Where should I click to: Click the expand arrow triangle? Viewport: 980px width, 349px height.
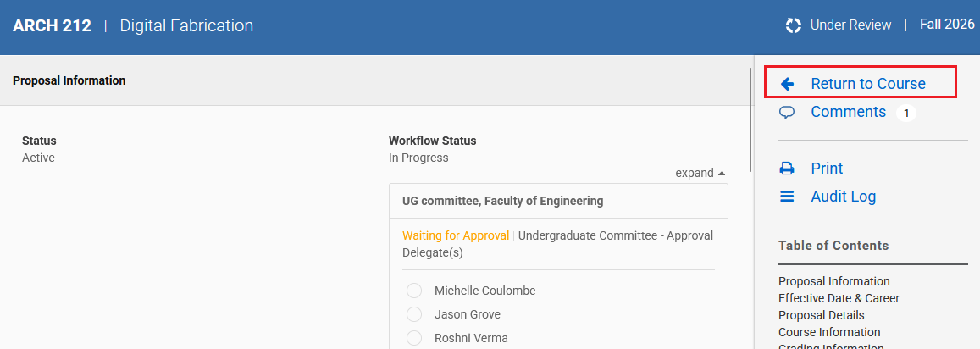722,173
